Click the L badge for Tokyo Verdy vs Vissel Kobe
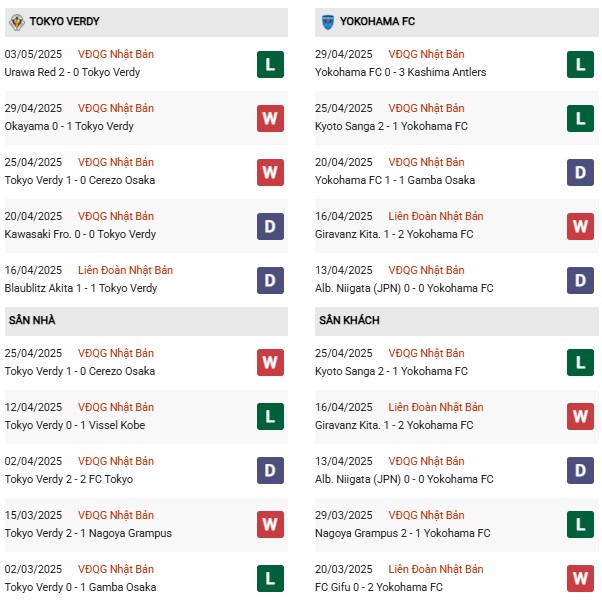 coord(270,416)
